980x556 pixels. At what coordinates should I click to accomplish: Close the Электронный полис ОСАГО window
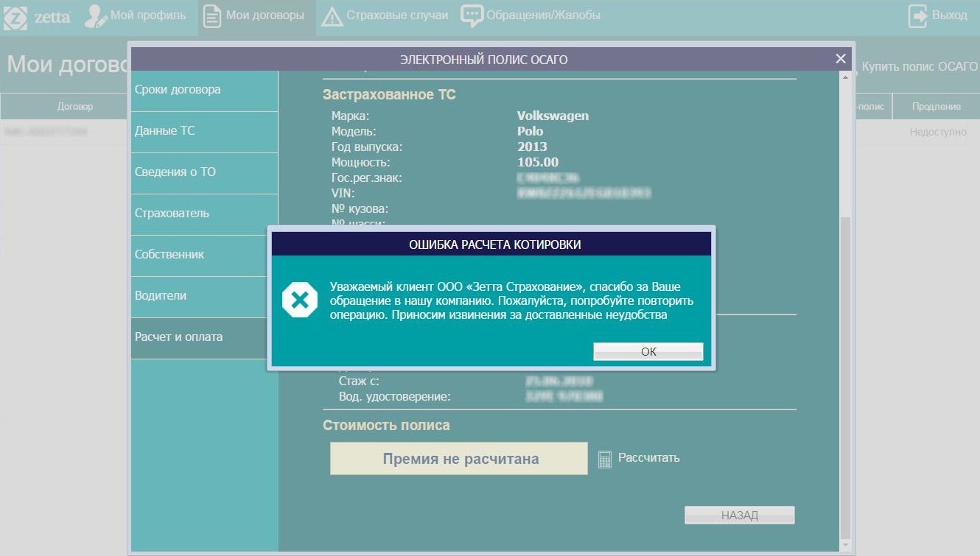click(x=841, y=59)
